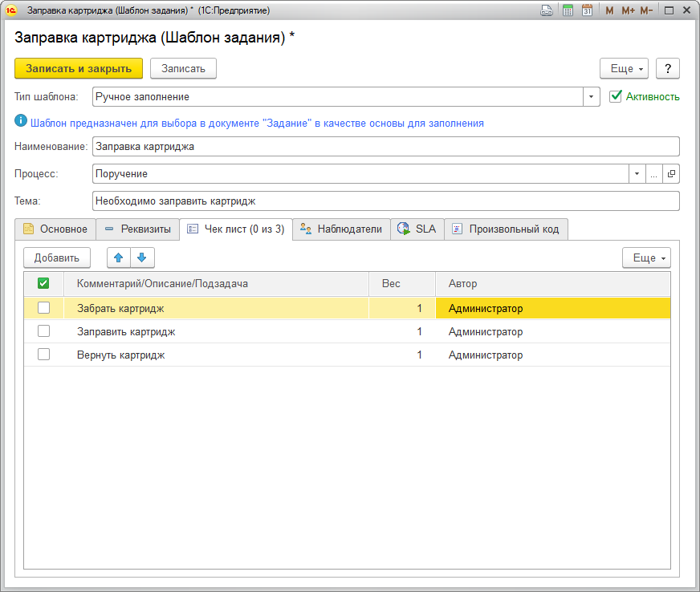This screenshot has height=592, width=700.
Task: Click the Автор cell in Вернуть картридж row
Action: (x=553, y=355)
